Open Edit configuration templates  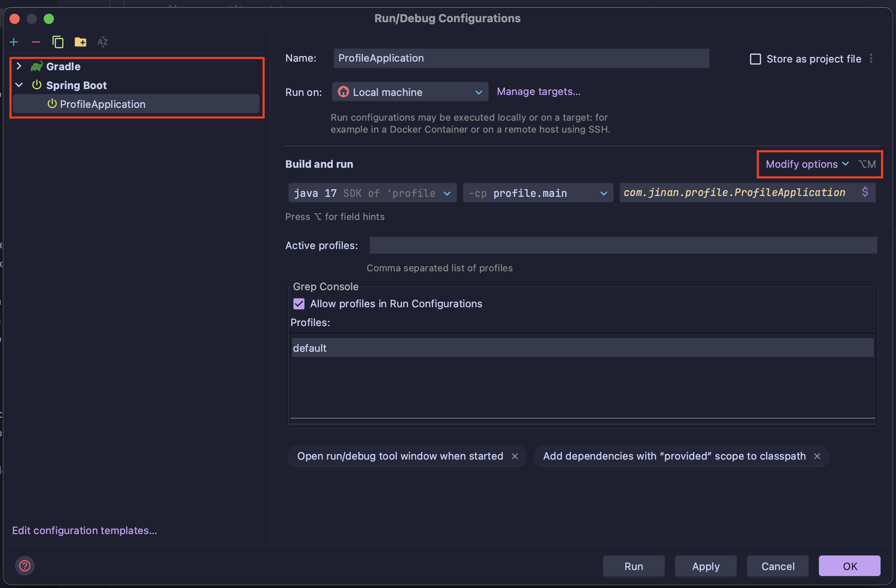[x=84, y=530]
